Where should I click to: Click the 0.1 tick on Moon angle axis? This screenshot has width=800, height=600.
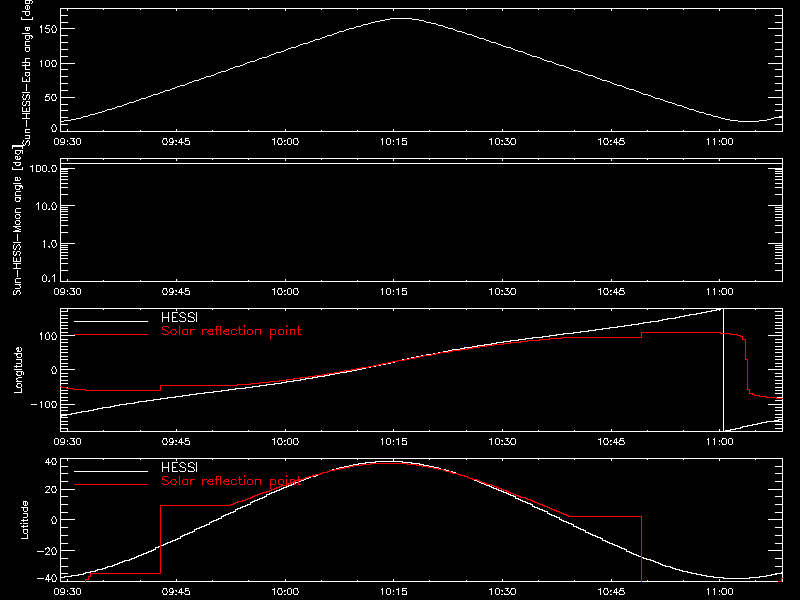pos(49,278)
